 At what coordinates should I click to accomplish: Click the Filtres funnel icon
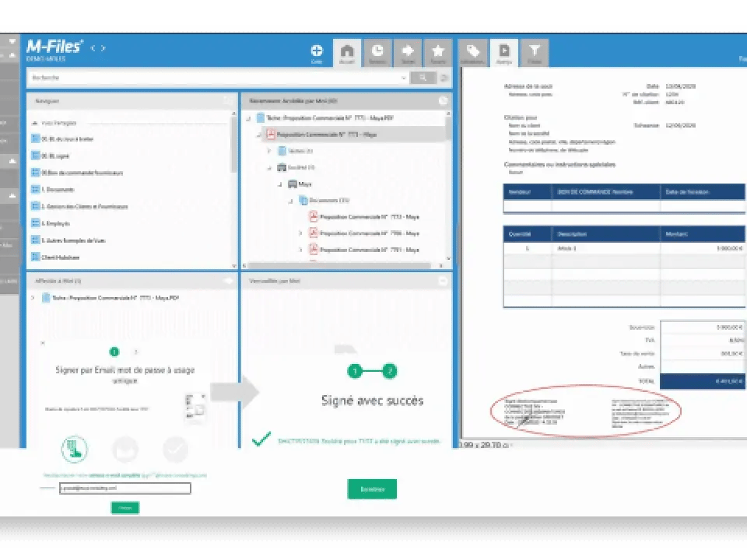click(535, 51)
